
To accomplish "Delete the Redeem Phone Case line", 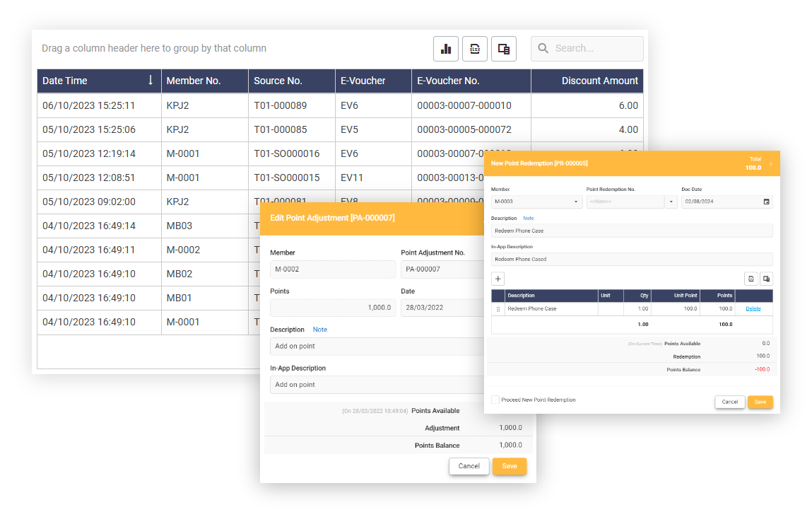I will [x=753, y=309].
